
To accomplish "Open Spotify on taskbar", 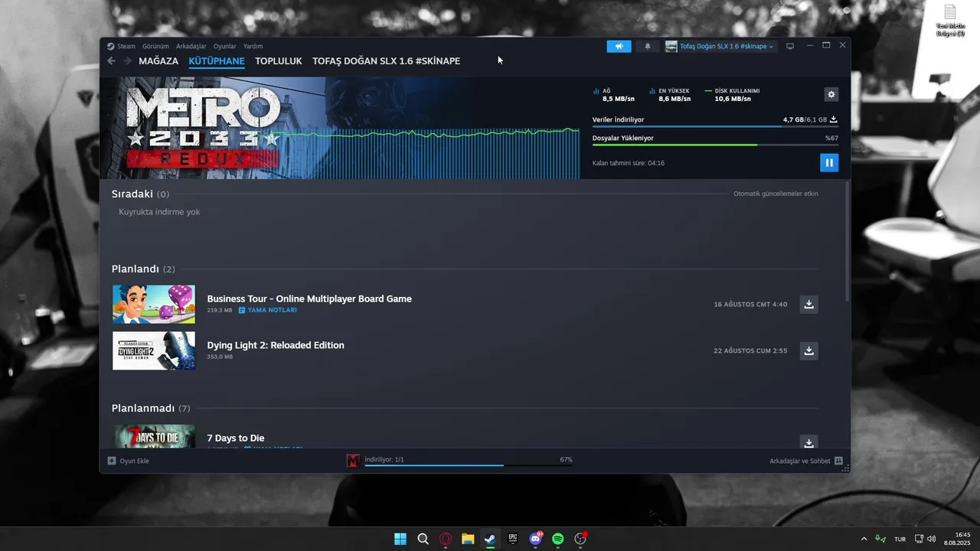I will [x=558, y=539].
